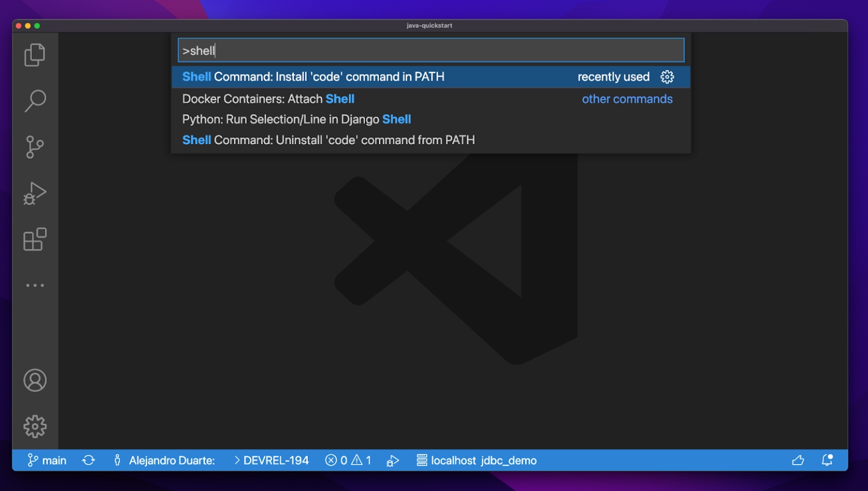Open the Explorer view in the activity bar
The width and height of the screenshot is (868, 491).
click(35, 55)
